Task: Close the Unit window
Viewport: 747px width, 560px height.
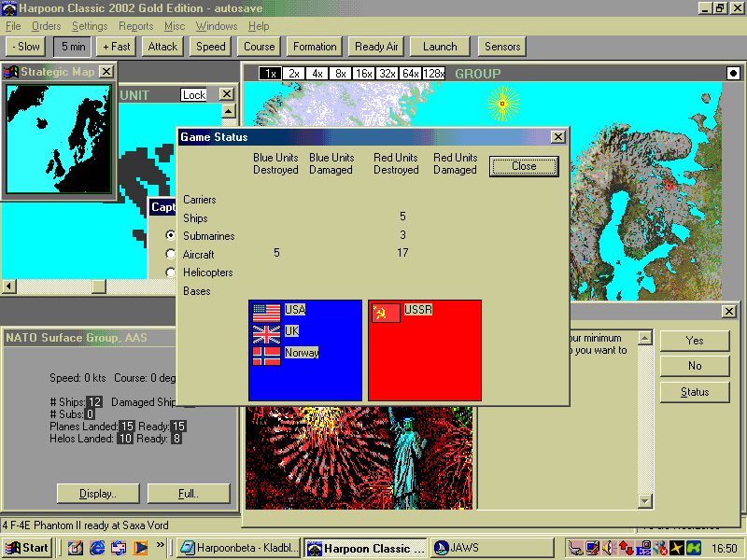Action: click(227, 94)
